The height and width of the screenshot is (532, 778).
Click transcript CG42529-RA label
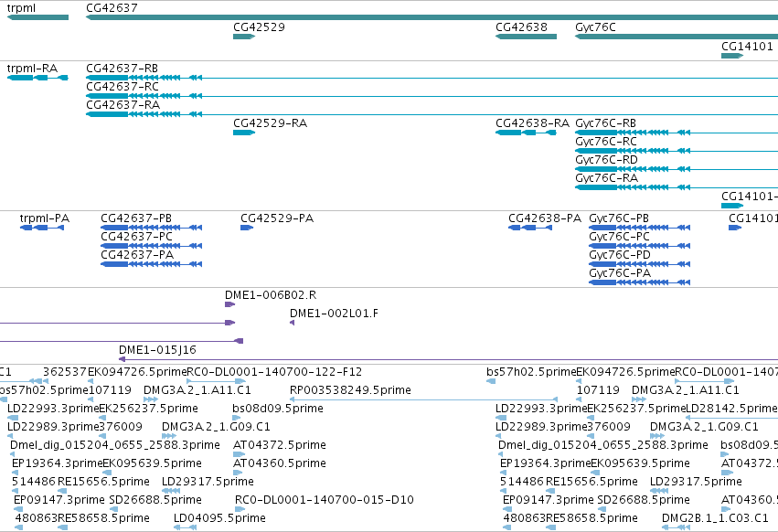click(271, 123)
